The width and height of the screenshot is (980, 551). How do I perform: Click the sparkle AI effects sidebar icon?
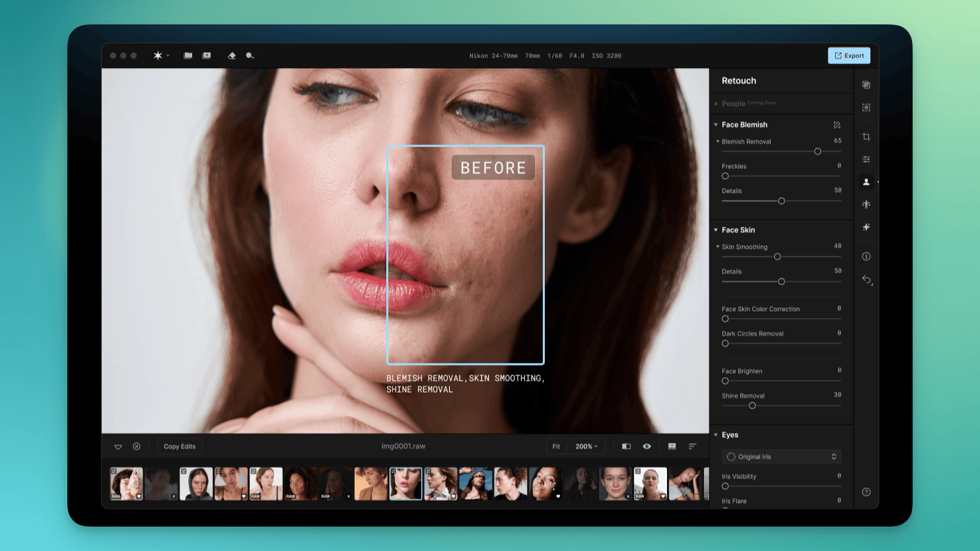click(x=866, y=227)
